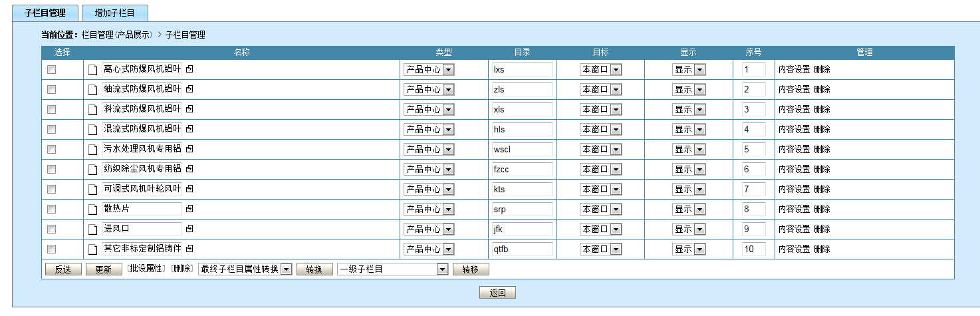Screen dimensions: 980x316
Task: Open 内容设置 for the kts row
Action: click(794, 190)
